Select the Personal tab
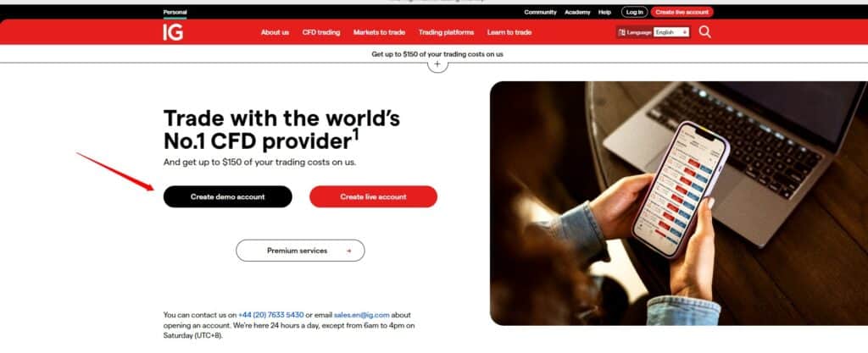 point(175,12)
